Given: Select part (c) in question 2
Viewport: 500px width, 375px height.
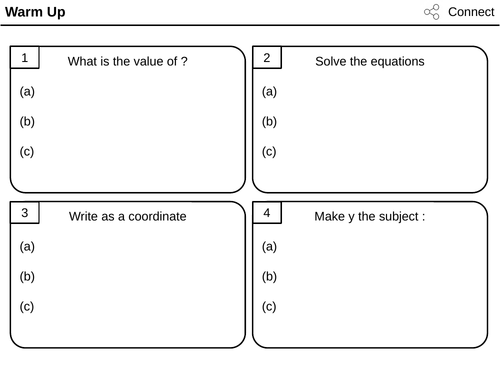Looking at the screenshot, I should (x=269, y=152).
